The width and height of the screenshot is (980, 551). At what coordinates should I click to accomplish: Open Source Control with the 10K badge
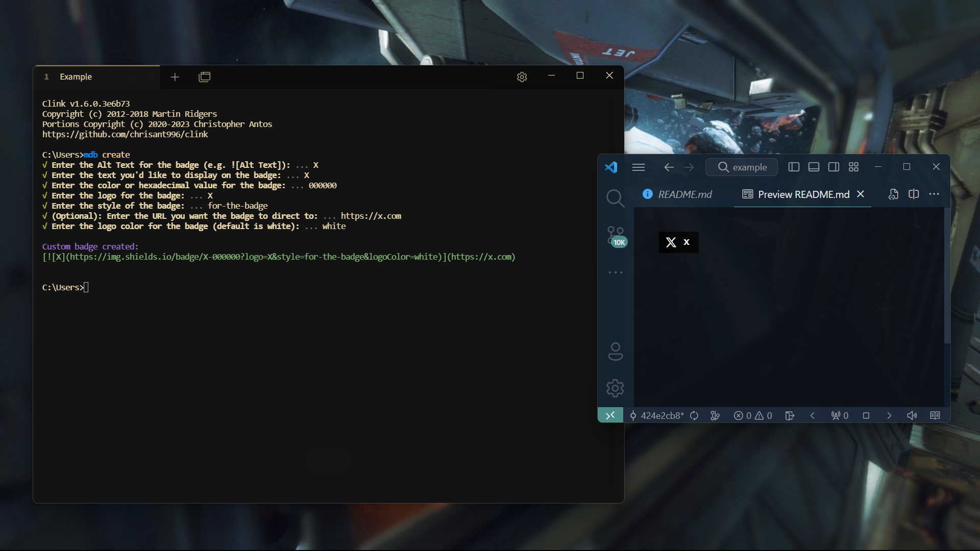[x=616, y=236]
